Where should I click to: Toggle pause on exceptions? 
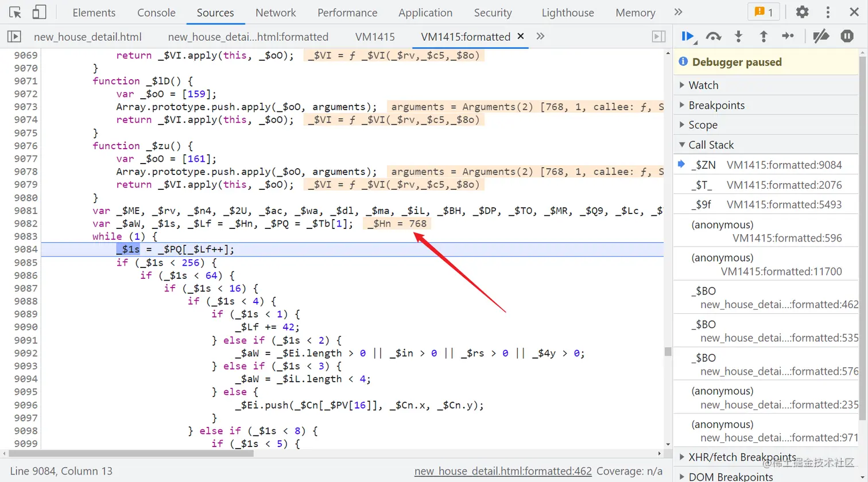click(x=847, y=36)
